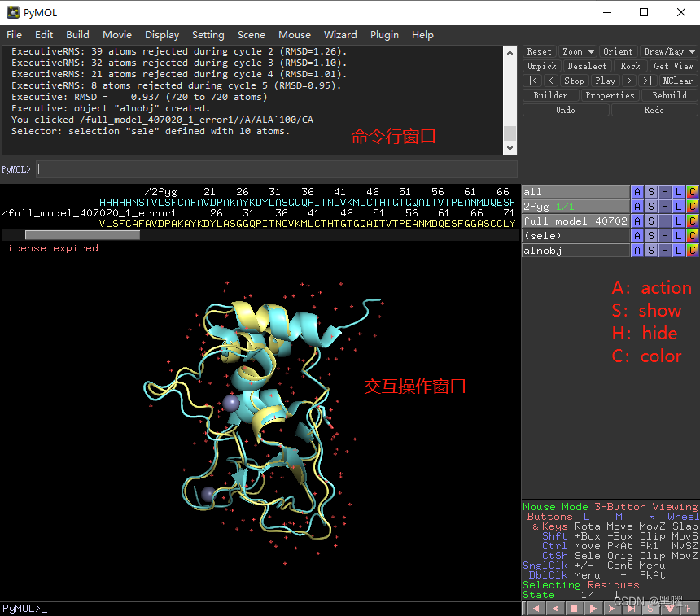700x616 pixels.
Task: Open the L label menu for the all row
Action: [679, 192]
